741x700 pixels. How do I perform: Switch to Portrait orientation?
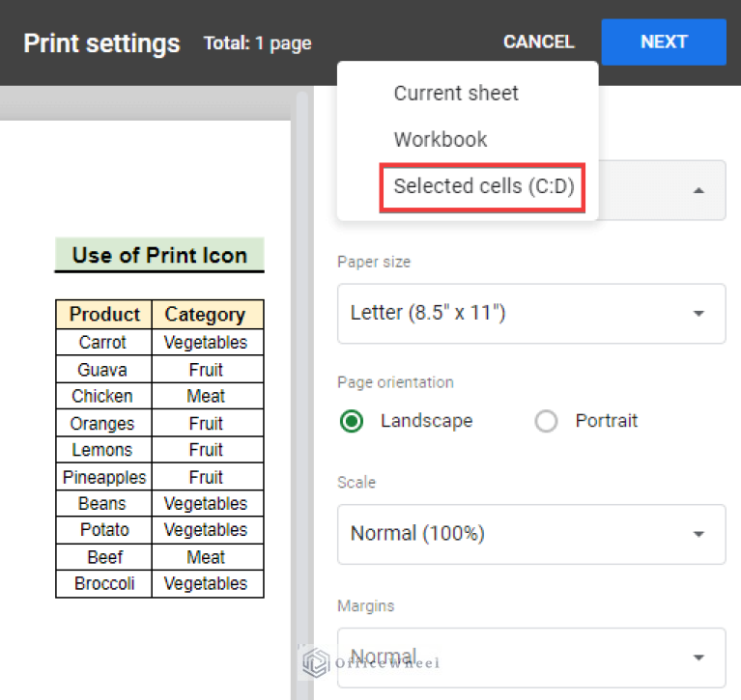(x=547, y=422)
